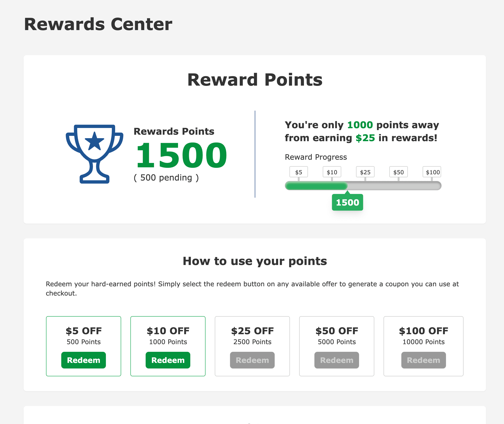Click the large green 1500 points total

[181, 155]
